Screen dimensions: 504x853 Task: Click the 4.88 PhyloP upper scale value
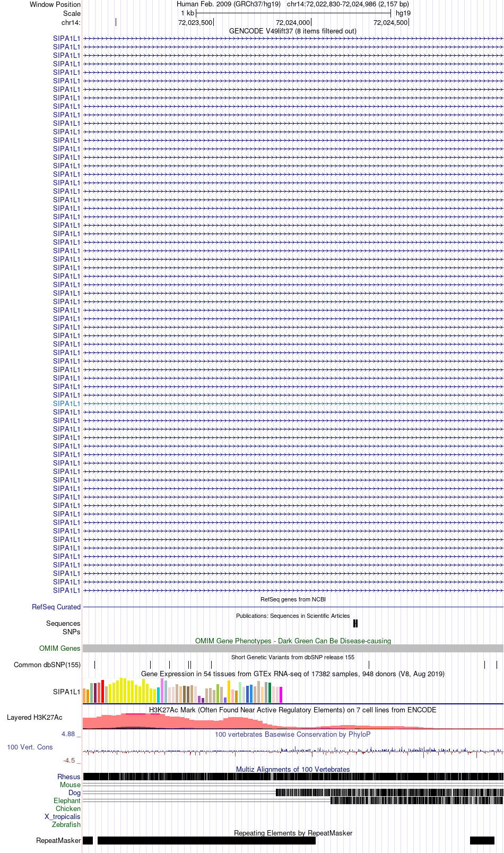pos(68,734)
